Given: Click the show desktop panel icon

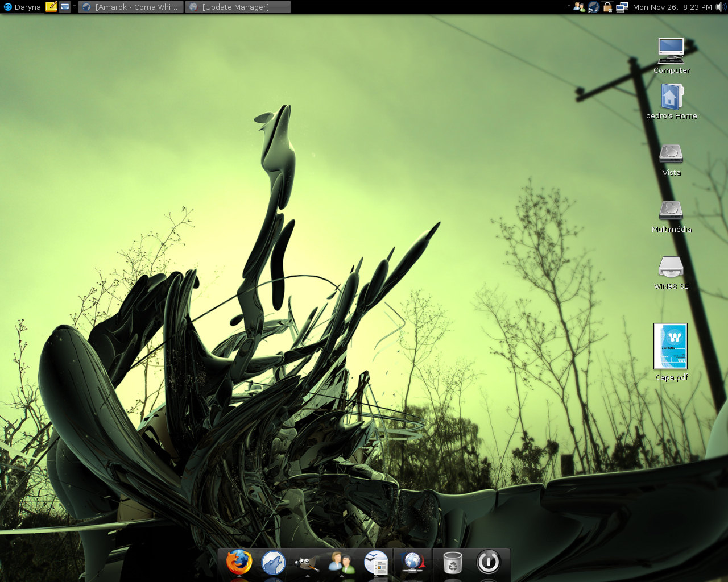Looking at the screenshot, I should click(65, 7).
